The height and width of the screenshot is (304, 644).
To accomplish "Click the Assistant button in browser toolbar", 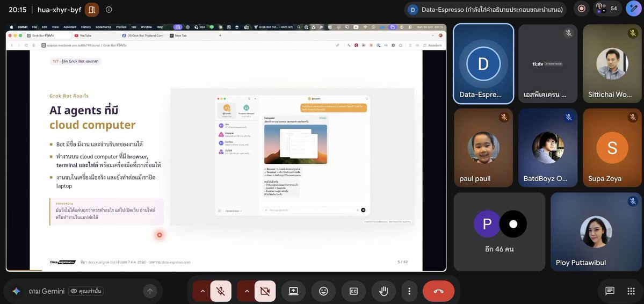I will point(432,45).
